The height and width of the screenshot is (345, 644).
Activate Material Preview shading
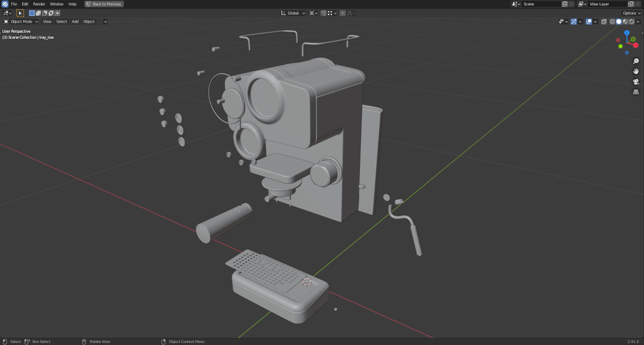[x=625, y=22]
